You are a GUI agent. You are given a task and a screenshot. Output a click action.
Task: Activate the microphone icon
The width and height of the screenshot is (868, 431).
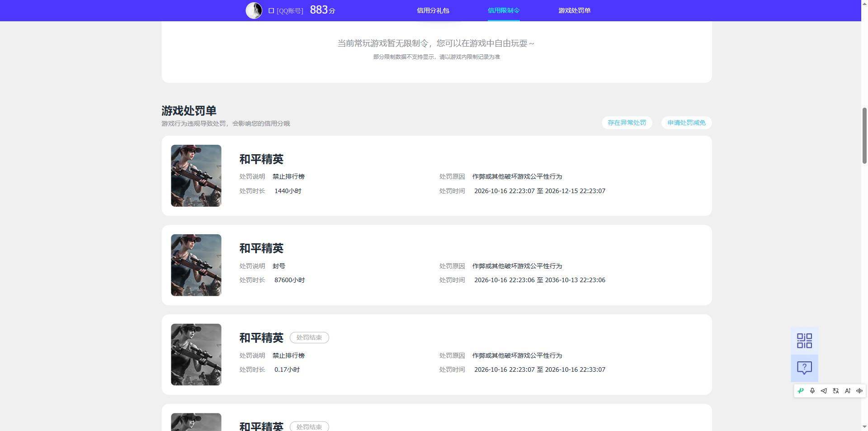pos(812,391)
